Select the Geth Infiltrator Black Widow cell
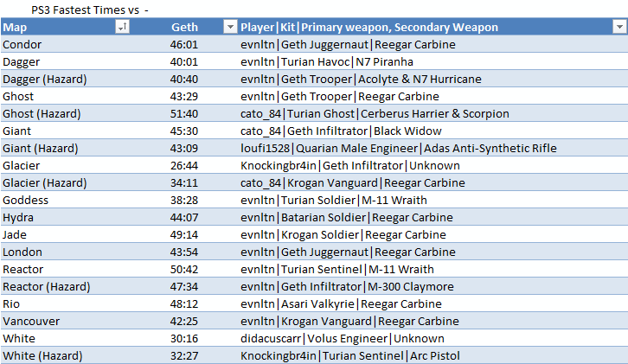Viewport: 628px width, 364px height. coord(433,131)
